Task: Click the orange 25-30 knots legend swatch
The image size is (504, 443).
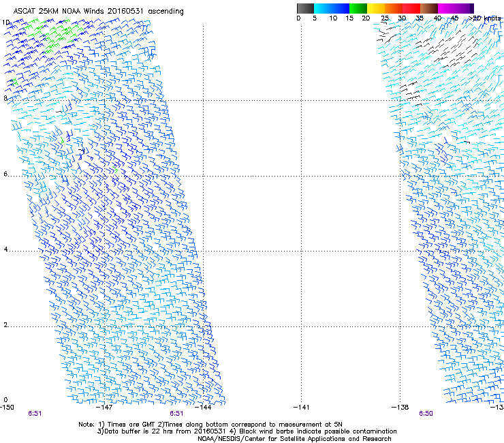Action: tap(394, 8)
